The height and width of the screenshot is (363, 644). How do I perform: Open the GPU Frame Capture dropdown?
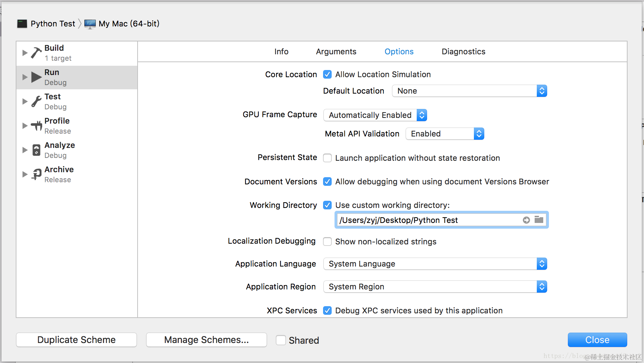pos(375,115)
